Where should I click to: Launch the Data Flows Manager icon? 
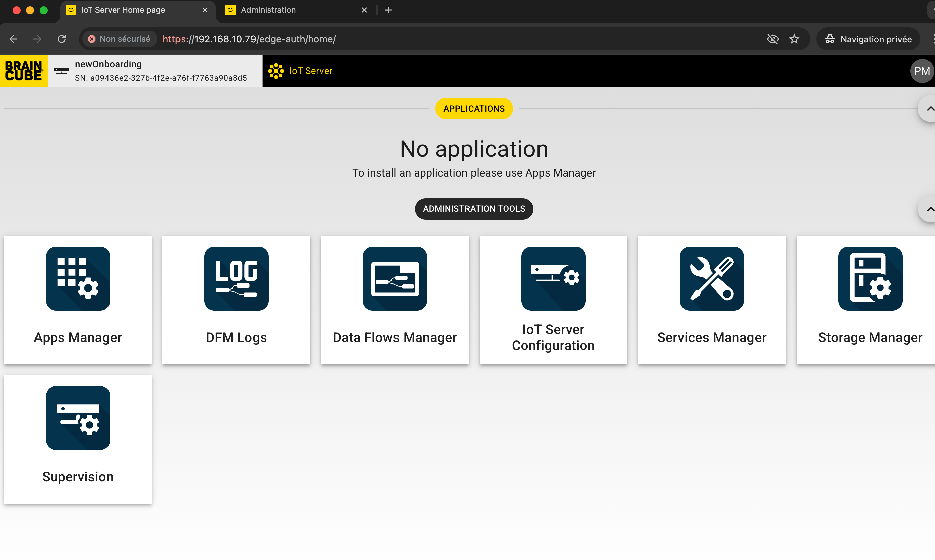pos(395,278)
